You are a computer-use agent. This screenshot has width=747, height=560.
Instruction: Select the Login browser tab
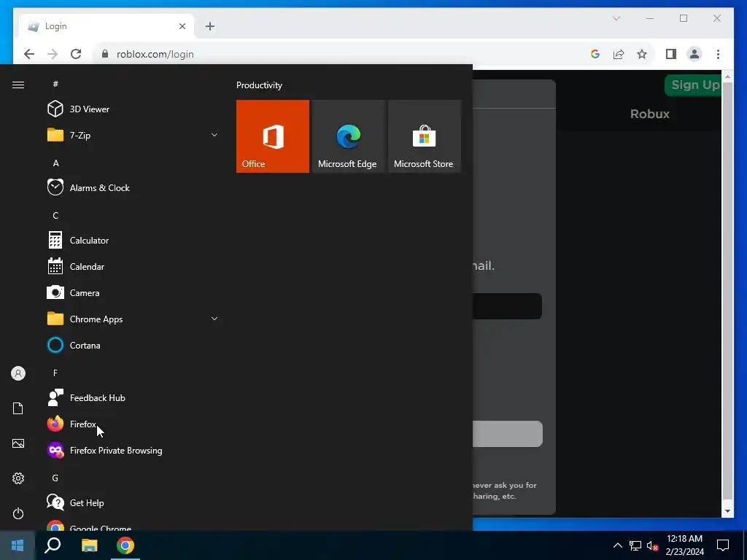107,26
